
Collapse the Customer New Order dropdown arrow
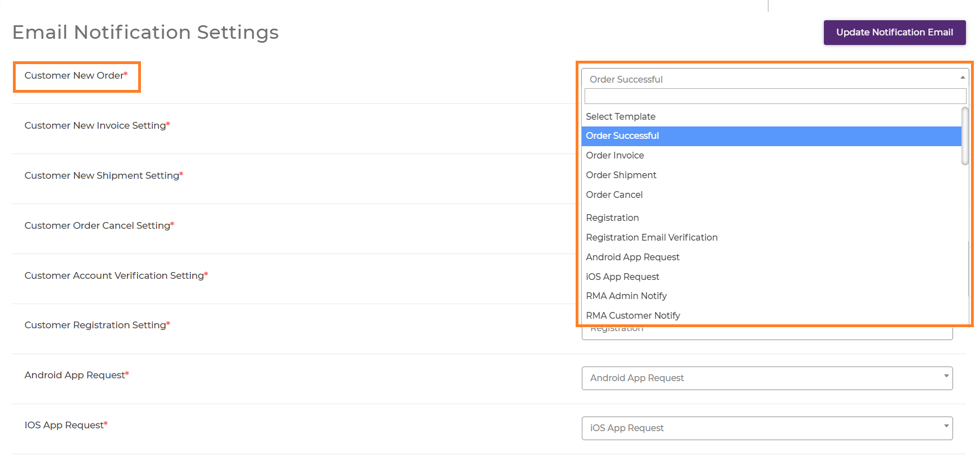[x=962, y=78]
